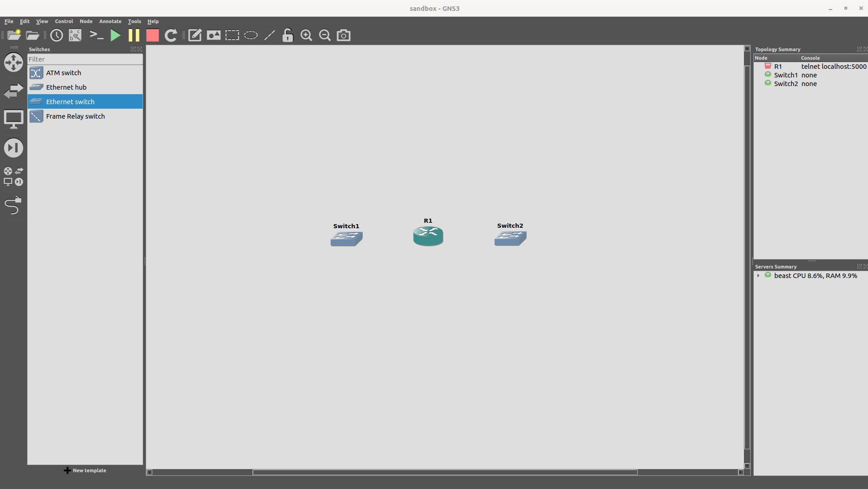868x489 pixels.
Task: Browse all devices icon cluster
Action: click(14, 177)
